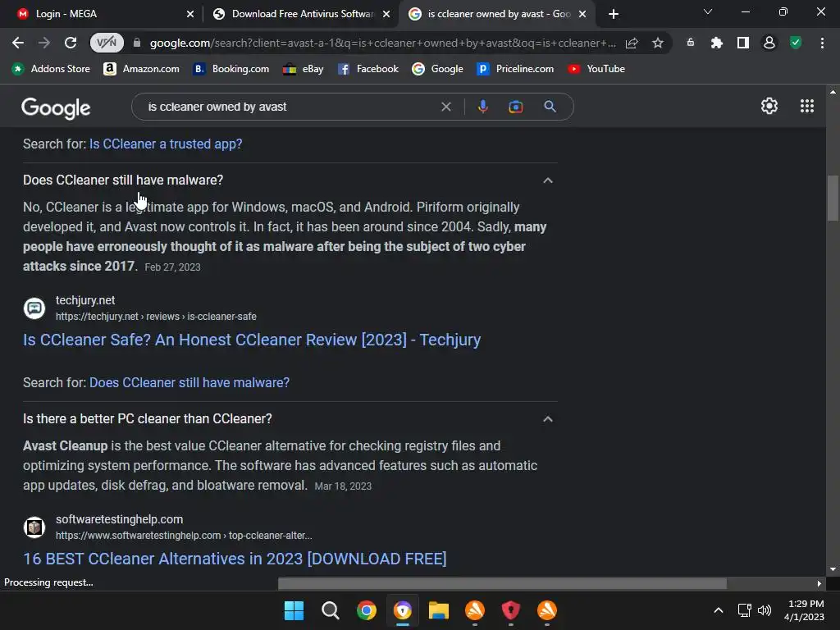Go back to the previous page
The width and height of the screenshot is (840, 630).
[18, 43]
